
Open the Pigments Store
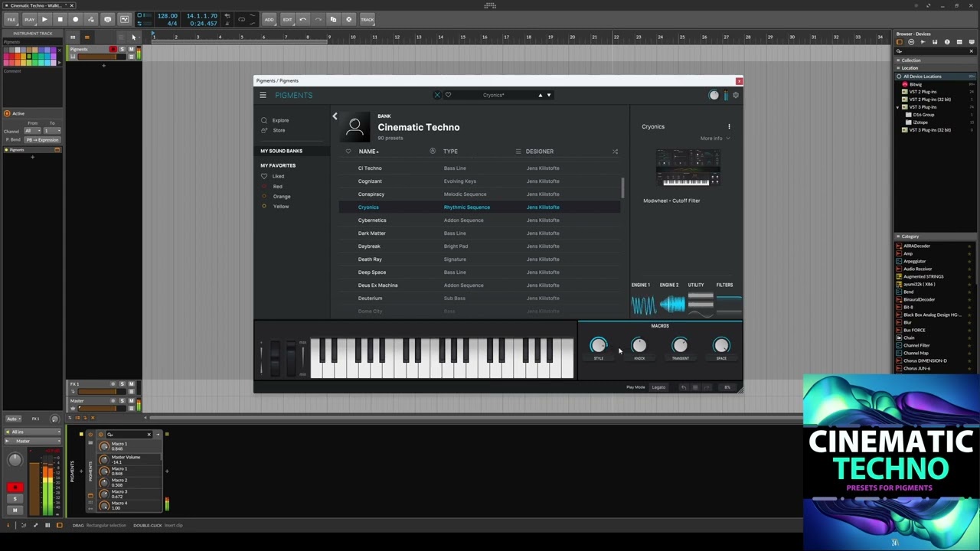tap(279, 130)
